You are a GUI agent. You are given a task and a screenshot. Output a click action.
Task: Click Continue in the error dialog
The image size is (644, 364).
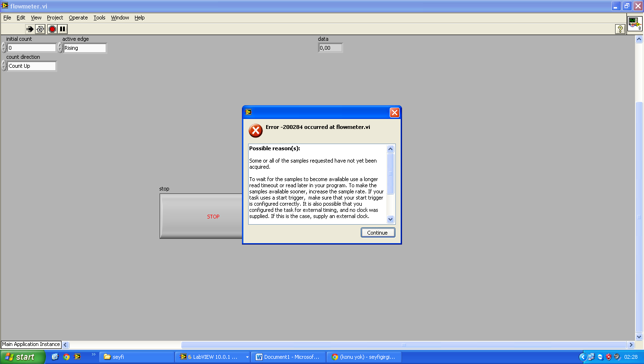(377, 233)
